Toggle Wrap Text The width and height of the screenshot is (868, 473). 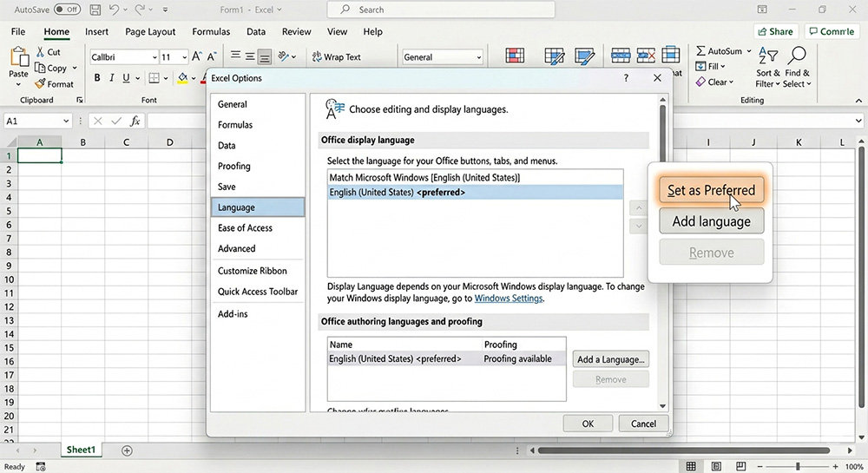tap(337, 57)
